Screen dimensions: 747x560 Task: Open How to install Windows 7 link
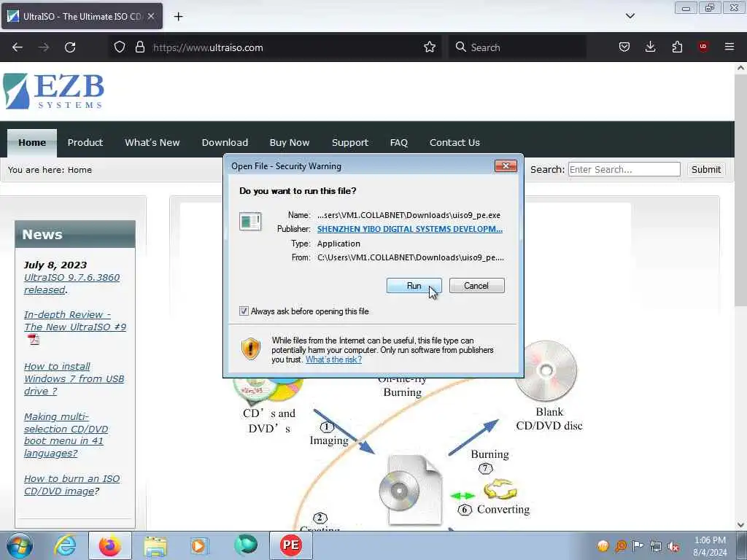tap(74, 378)
